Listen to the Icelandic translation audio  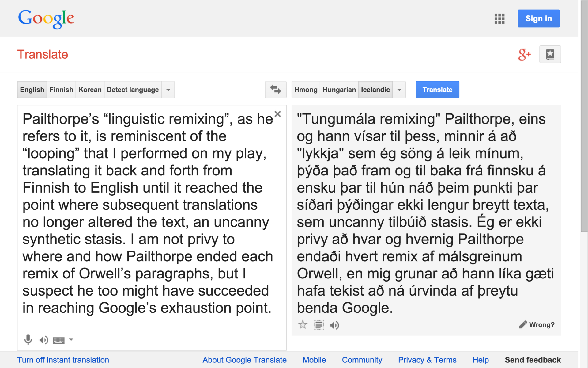tap(334, 325)
